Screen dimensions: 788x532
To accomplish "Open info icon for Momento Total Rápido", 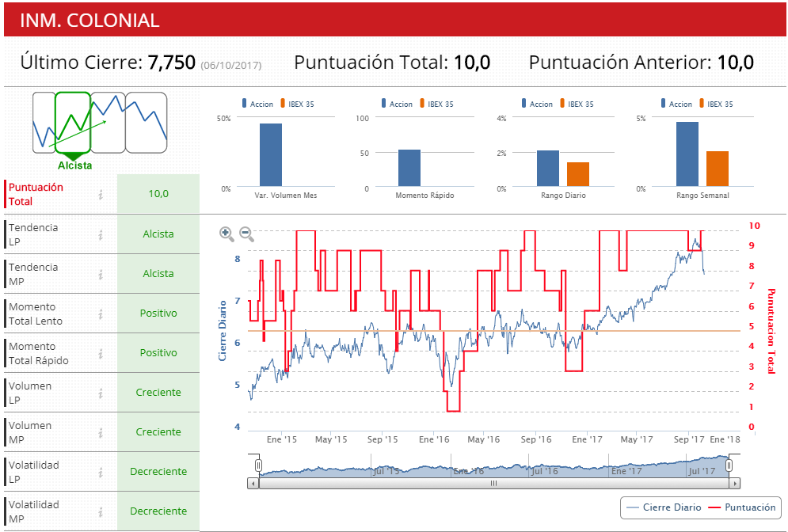I will coord(101,354).
